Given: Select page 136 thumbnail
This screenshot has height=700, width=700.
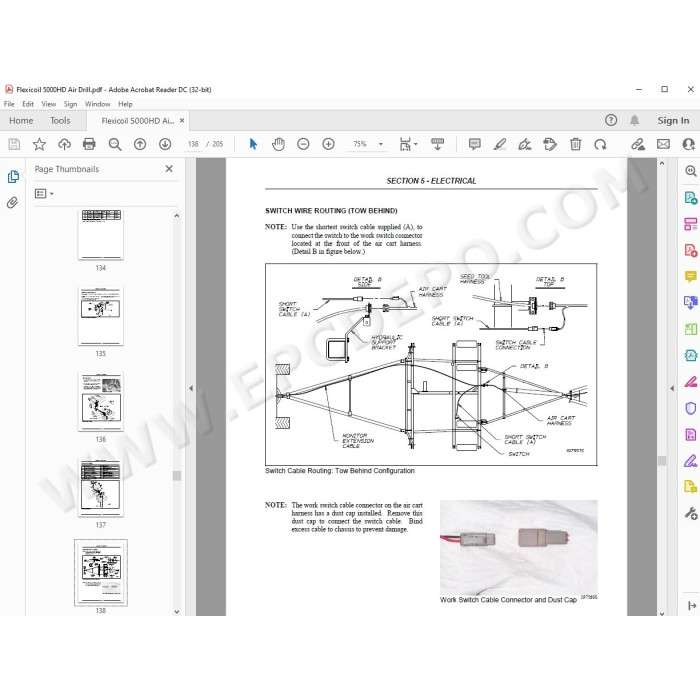Looking at the screenshot, I should pos(100,402).
